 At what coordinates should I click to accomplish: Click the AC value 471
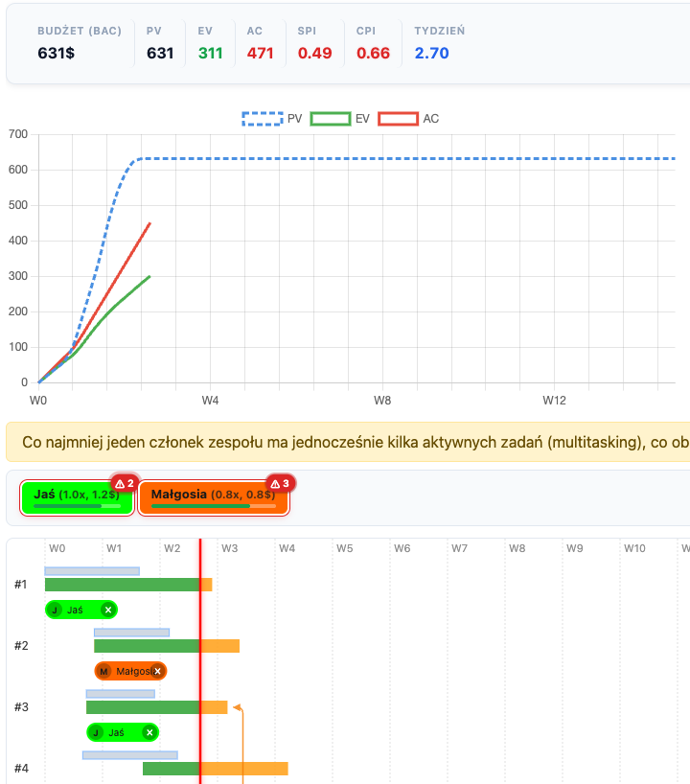260,53
